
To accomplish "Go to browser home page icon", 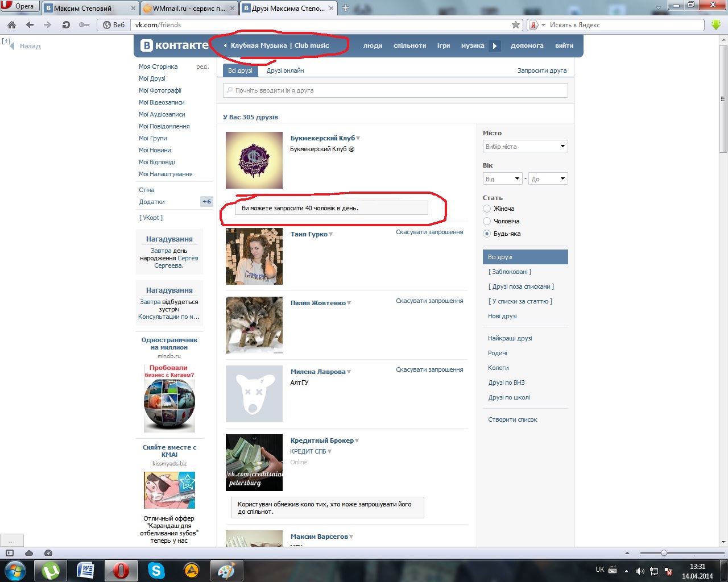I will click(11, 25).
